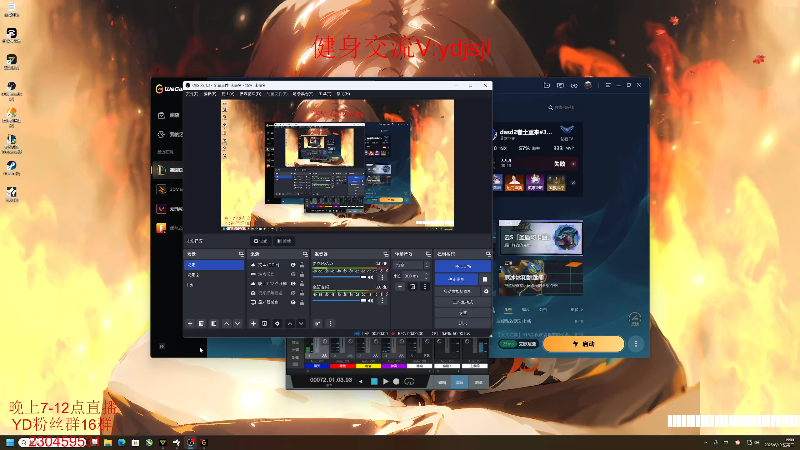This screenshot has height=450, width=800.
Task: Open 文件 menu in OBS menu bar
Action: point(192,94)
